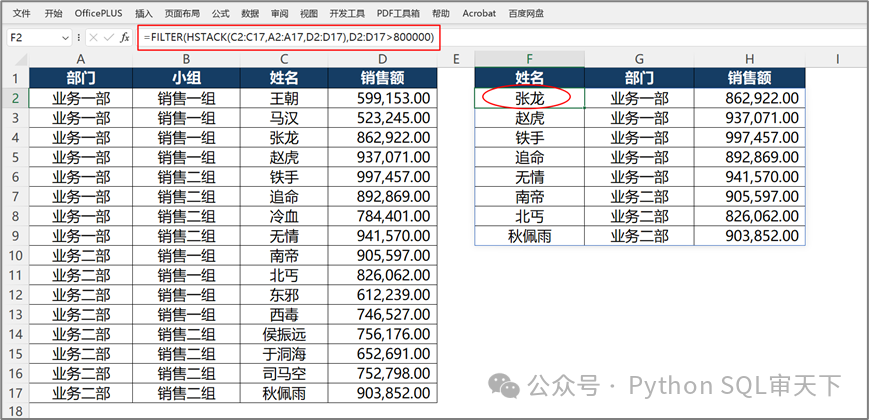
Task: Click the 销售额 header cell in column D
Action: point(382,78)
